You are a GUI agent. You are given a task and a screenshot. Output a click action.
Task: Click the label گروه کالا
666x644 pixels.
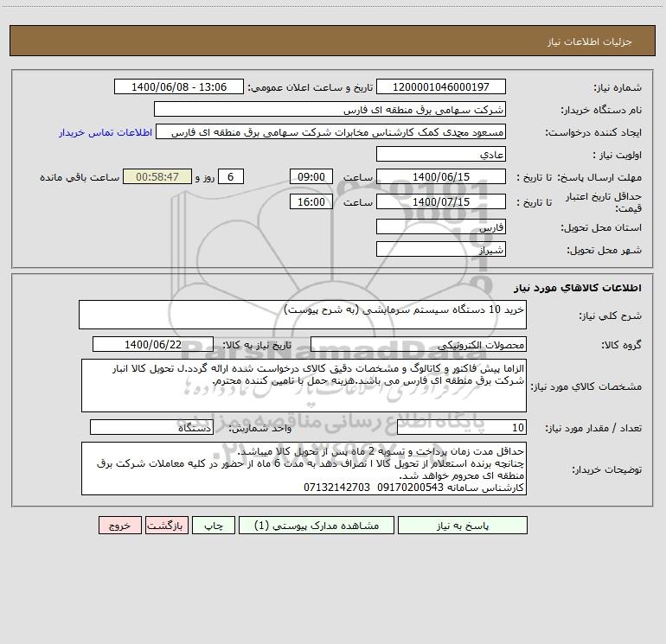pos(621,345)
